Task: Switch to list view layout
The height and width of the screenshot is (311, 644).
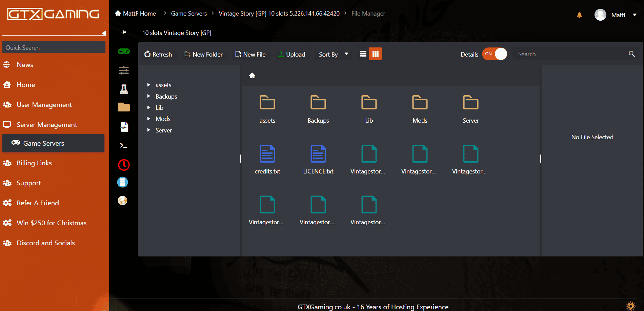Action: (363, 54)
